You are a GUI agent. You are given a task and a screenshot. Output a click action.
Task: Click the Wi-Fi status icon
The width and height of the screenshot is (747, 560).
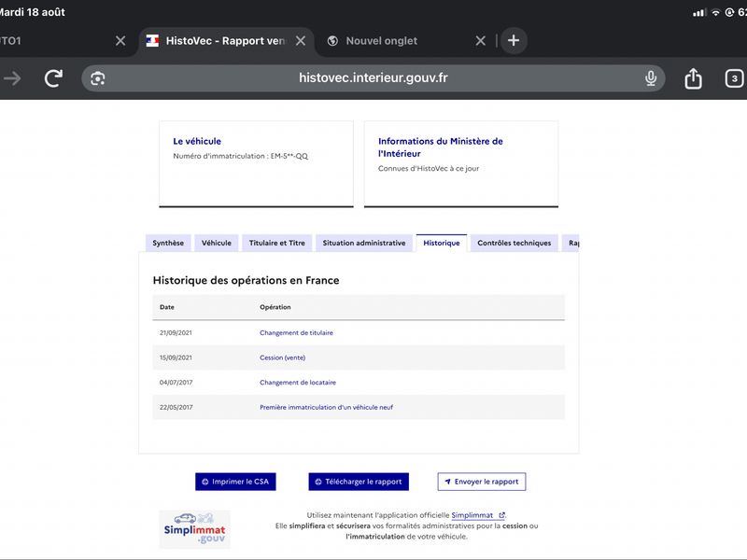coord(715,13)
